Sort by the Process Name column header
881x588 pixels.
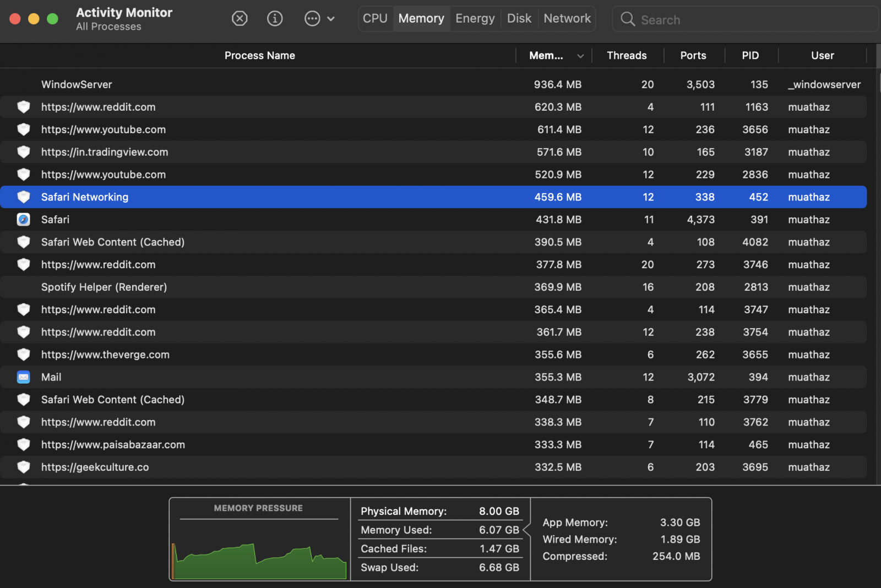pyautogui.click(x=259, y=56)
